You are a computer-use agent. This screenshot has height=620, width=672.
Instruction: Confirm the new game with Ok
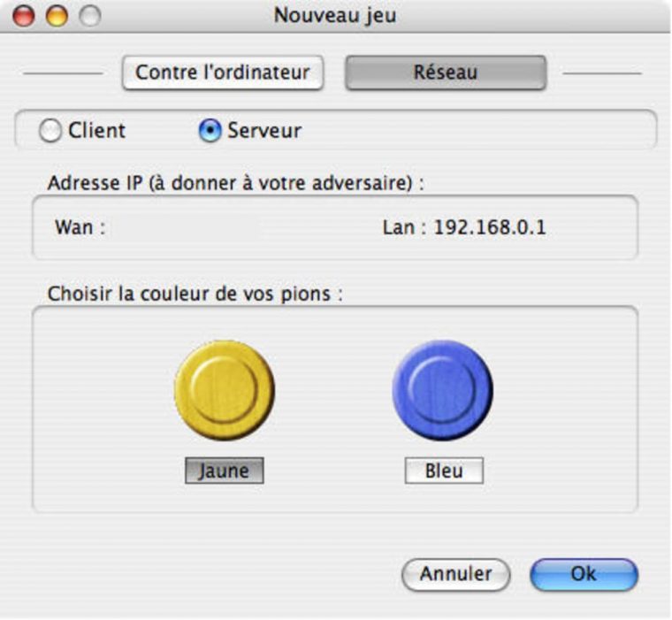(583, 573)
